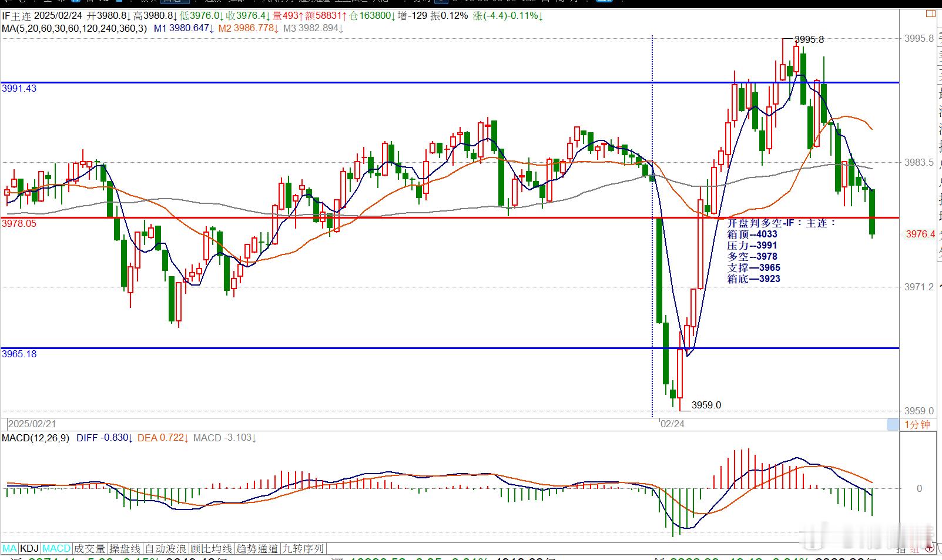
Task: Open the 操盘线 indicator tab
Action: point(125,548)
